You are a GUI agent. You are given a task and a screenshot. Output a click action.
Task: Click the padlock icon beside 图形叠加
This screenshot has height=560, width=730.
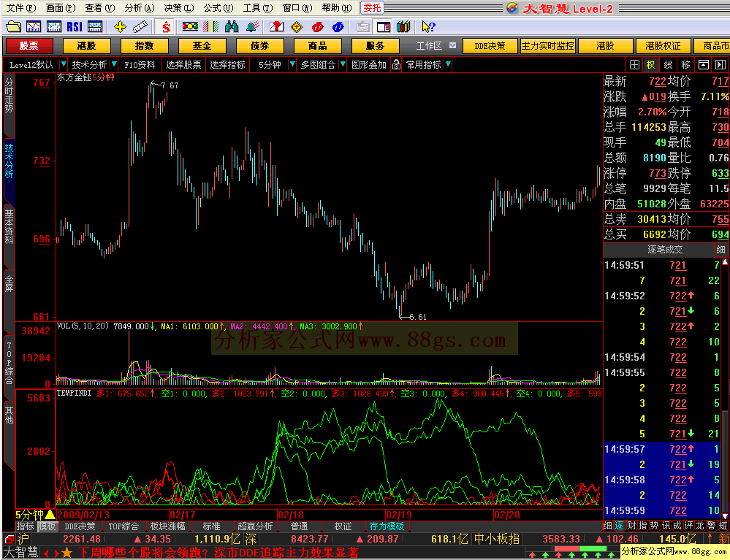[396, 65]
